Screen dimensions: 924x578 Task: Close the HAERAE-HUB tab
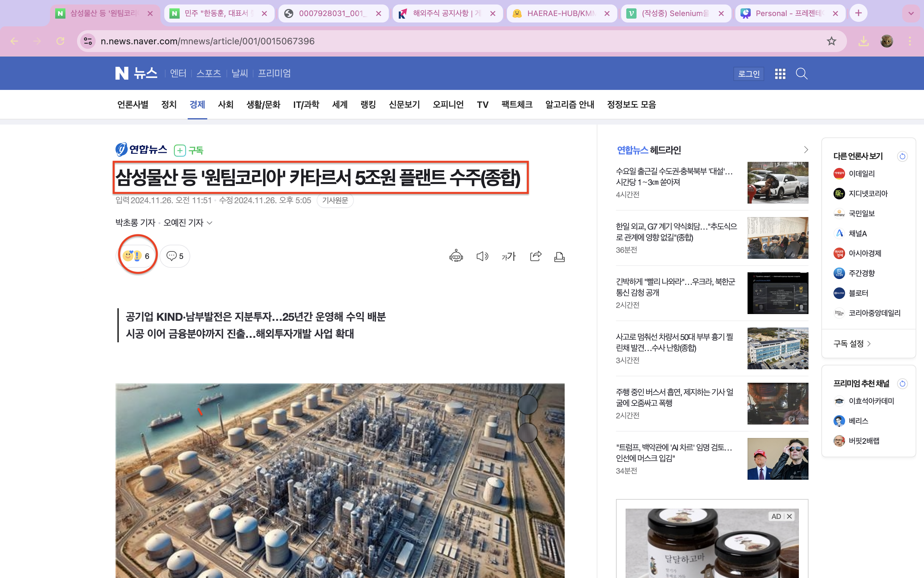click(x=607, y=13)
